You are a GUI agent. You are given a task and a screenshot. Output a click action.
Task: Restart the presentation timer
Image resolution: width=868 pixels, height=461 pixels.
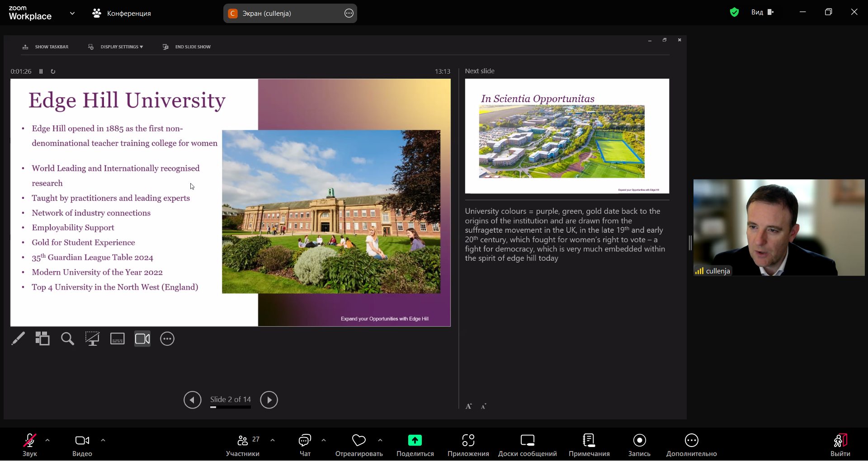53,71
